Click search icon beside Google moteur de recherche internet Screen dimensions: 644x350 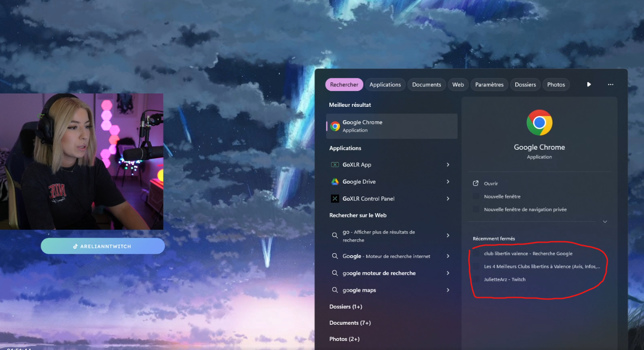(335, 256)
